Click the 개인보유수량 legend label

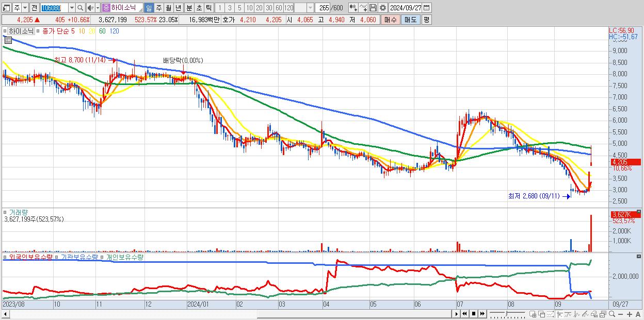coord(125,257)
